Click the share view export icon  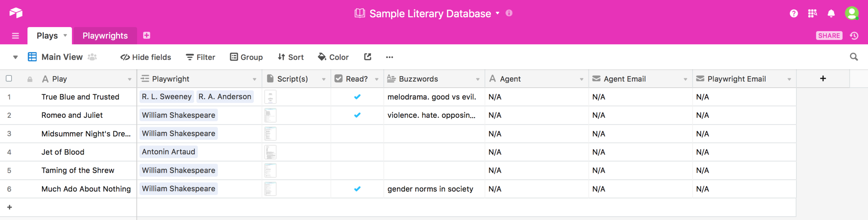click(x=368, y=57)
